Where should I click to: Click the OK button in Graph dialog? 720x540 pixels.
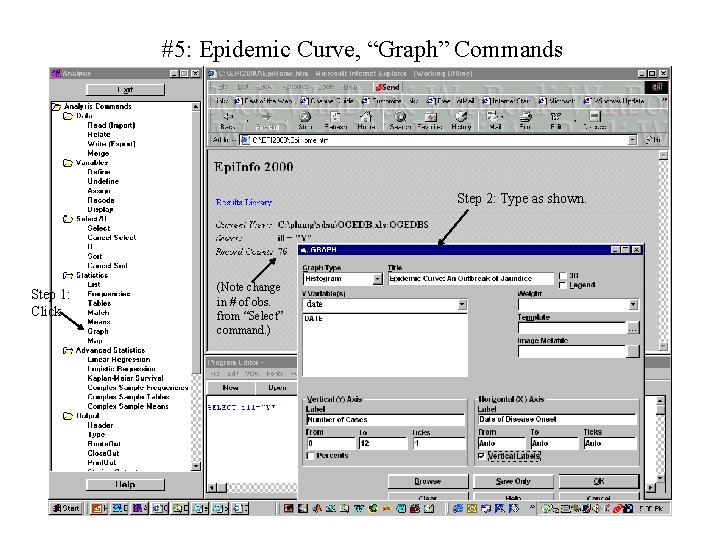[599, 481]
